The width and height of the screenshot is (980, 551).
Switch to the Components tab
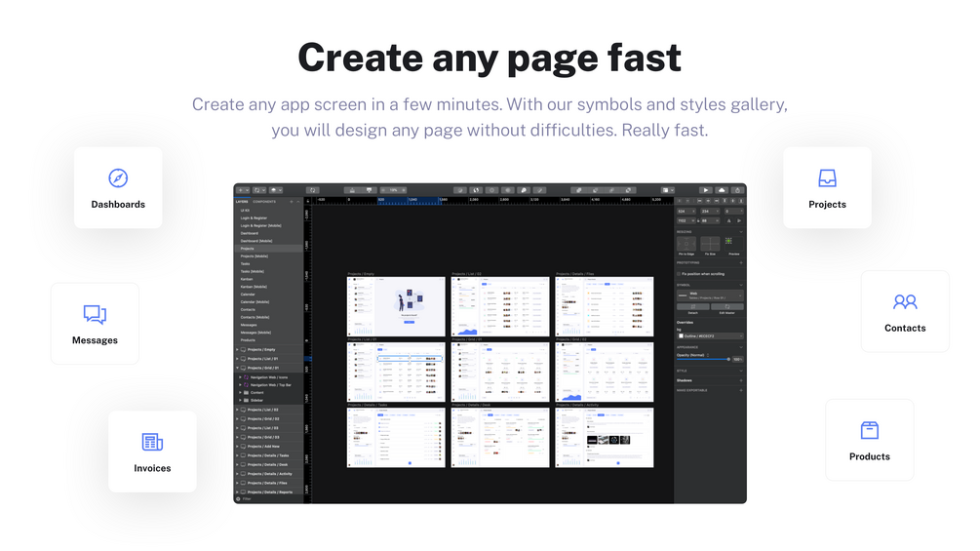pyautogui.click(x=263, y=202)
